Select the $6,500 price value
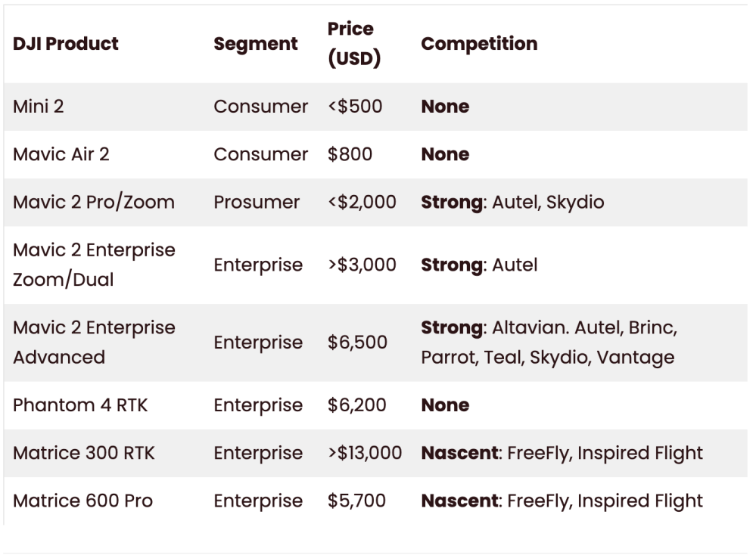The height and width of the screenshot is (558, 756). (x=357, y=343)
